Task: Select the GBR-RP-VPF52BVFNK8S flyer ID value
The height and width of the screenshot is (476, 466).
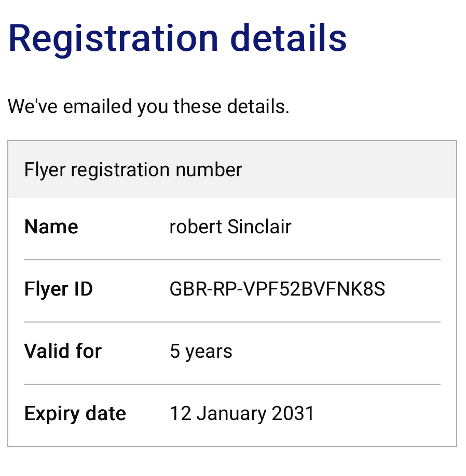Action: pos(277,289)
